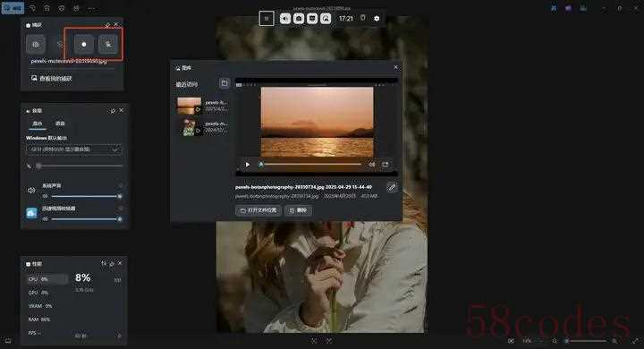Viewport: 644px width, 349px height.
Task: Click the sunset video preview image
Action: [317, 122]
